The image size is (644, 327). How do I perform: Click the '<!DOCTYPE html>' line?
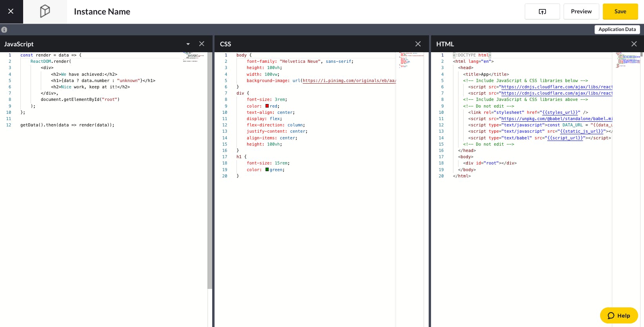point(472,55)
